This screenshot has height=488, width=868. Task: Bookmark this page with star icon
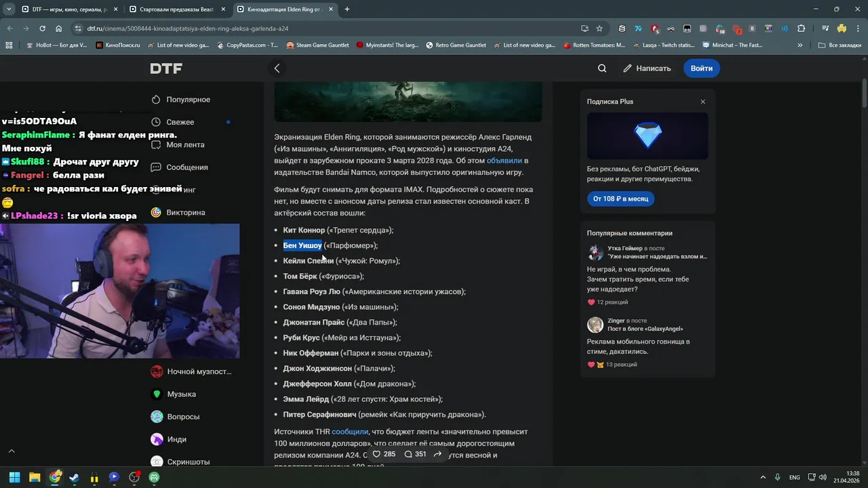[x=599, y=28]
